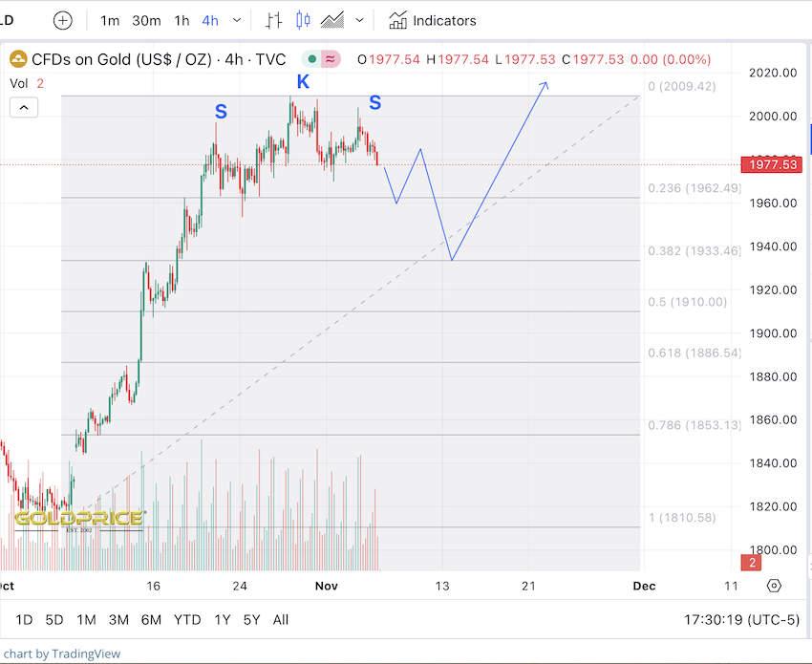Click the approximate price status badge
The image size is (812, 664).
coord(331,59)
